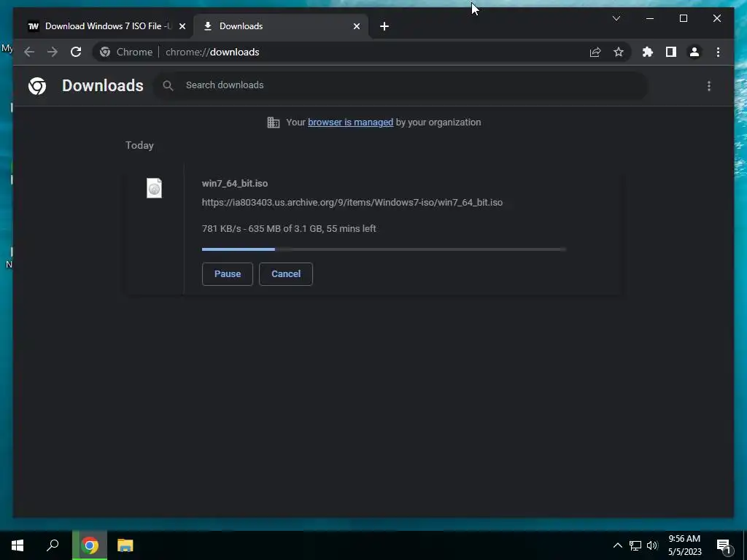This screenshot has height=560, width=747.
Task: Show hidden system tray icons
Action: point(617,545)
